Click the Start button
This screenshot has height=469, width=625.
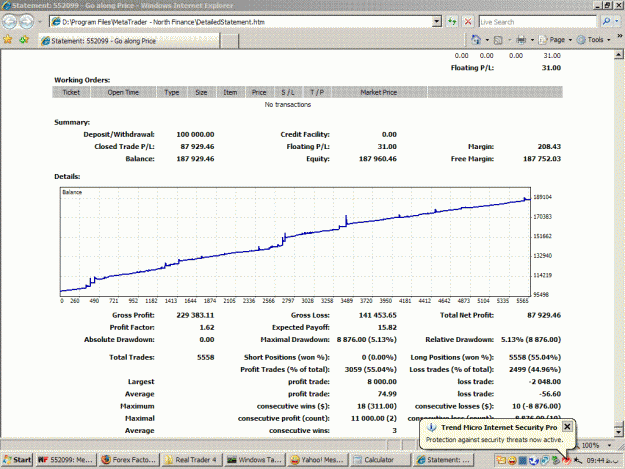[x=17, y=459]
